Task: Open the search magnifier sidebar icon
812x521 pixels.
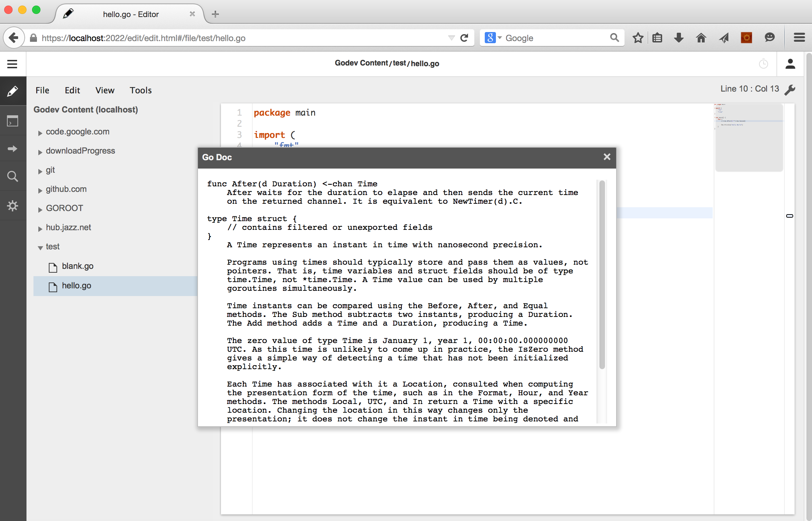Action: (13, 177)
